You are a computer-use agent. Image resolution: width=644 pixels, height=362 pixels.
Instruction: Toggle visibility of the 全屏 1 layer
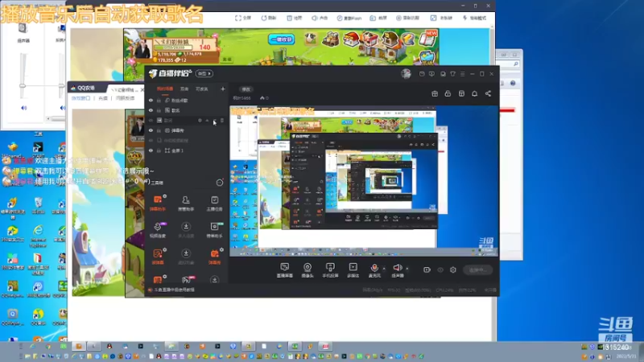pos(151,150)
